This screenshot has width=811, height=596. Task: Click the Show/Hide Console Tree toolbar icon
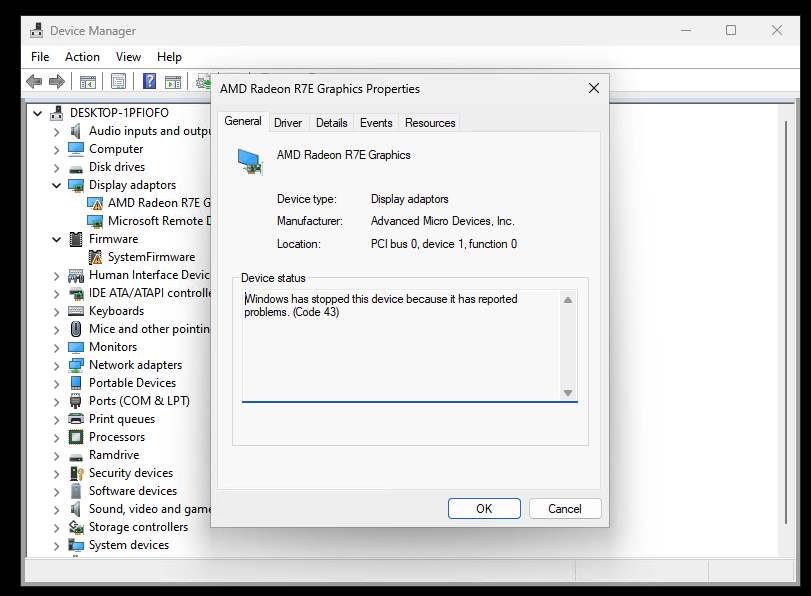87,81
